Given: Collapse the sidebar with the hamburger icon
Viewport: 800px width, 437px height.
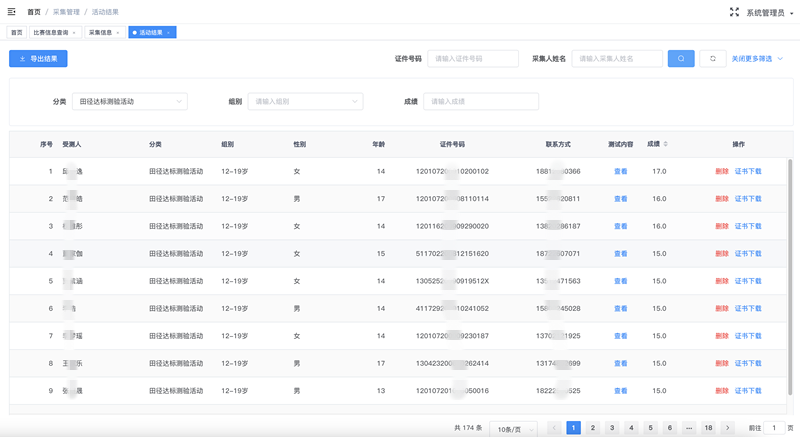Looking at the screenshot, I should click(12, 12).
